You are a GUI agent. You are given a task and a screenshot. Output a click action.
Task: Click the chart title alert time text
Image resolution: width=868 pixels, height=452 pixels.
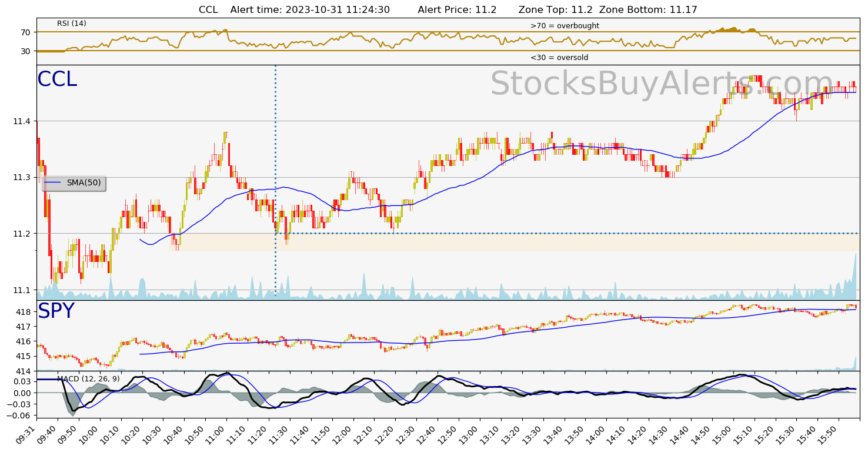coord(310,9)
